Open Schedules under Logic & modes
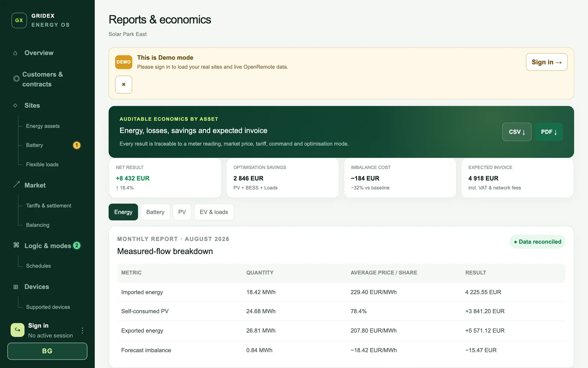Image resolution: width=588 pixels, height=368 pixels. click(38, 266)
